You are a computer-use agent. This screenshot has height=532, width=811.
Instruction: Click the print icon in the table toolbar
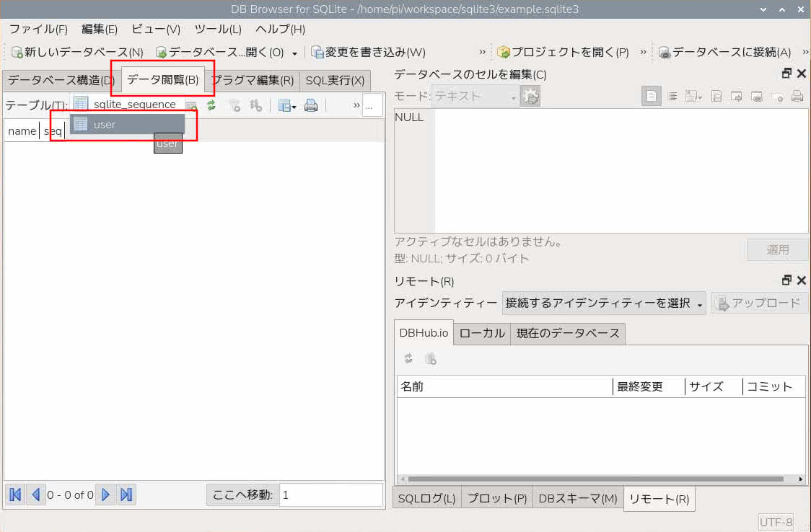point(311,106)
